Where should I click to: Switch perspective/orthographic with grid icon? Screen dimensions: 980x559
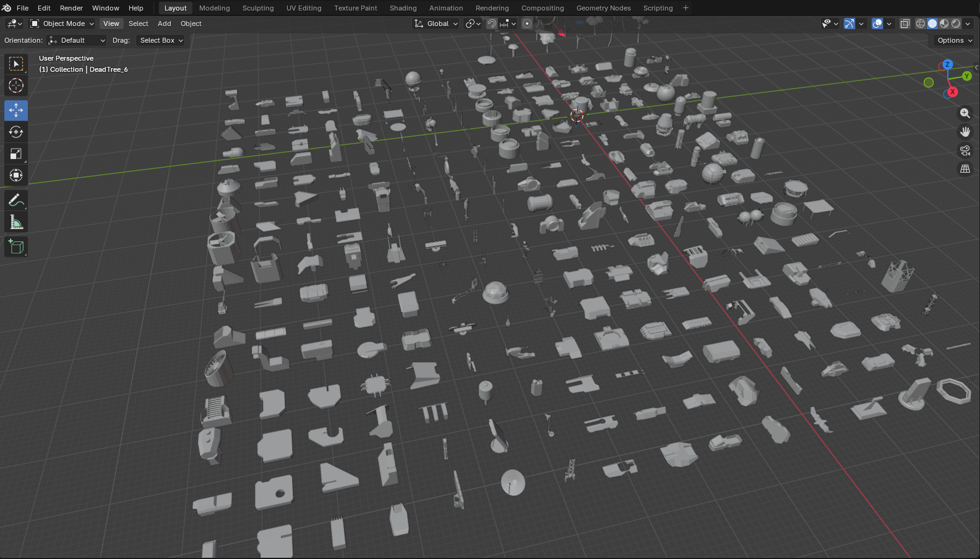965,169
